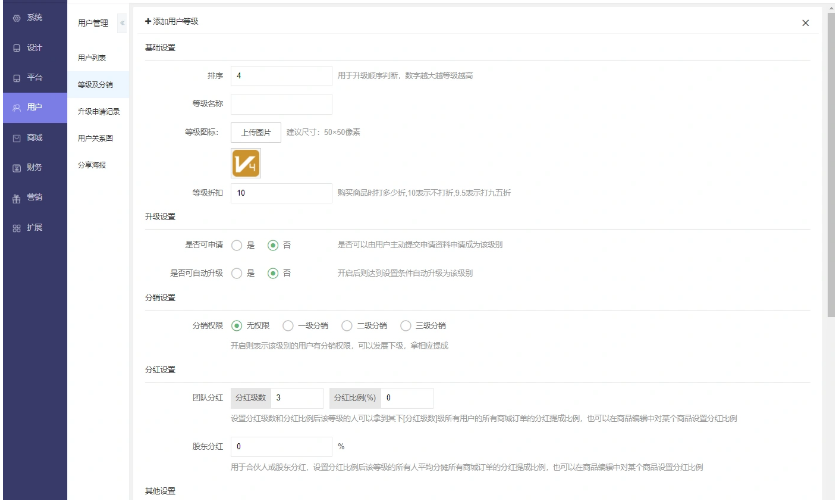Choose 三级分销 distribution permission

point(406,325)
